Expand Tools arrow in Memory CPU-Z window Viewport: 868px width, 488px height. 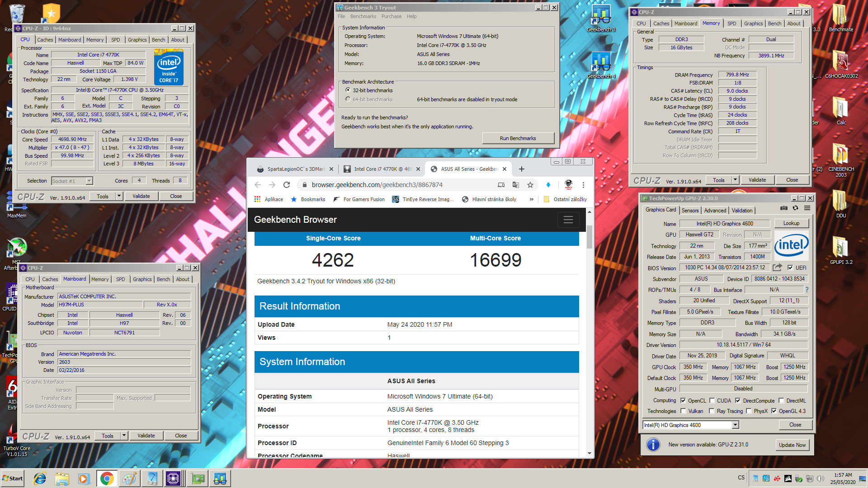click(x=735, y=180)
